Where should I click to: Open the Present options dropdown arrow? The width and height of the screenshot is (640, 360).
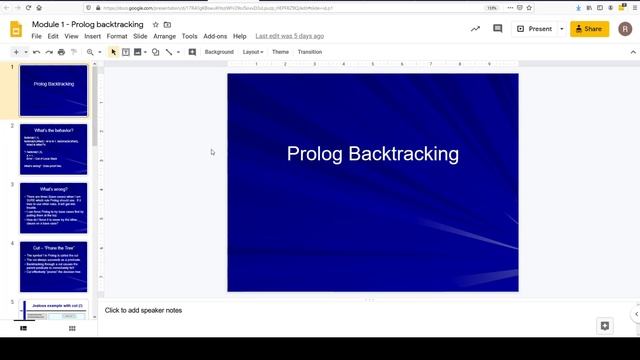point(562,29)
